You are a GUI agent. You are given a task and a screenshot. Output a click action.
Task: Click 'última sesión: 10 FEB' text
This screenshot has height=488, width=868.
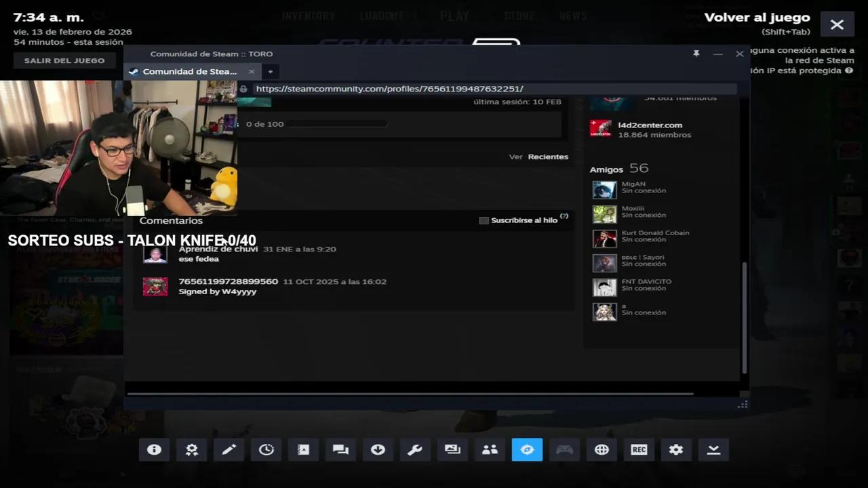(517, 102)
